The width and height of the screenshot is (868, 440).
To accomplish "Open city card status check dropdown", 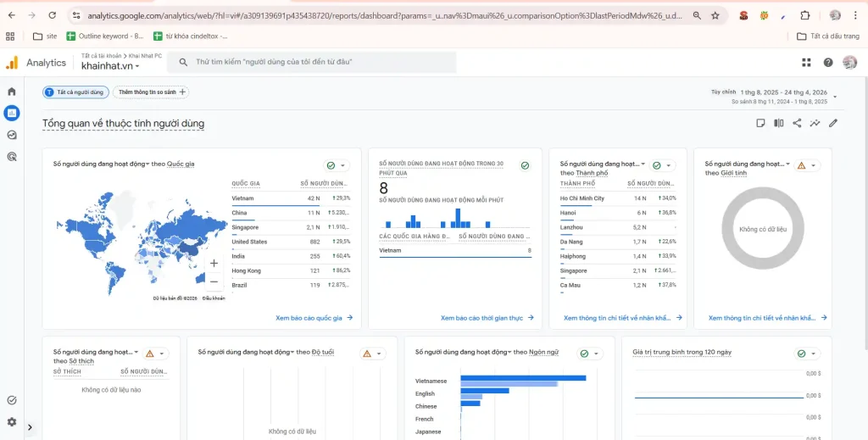I will click(x=663, y=165).
